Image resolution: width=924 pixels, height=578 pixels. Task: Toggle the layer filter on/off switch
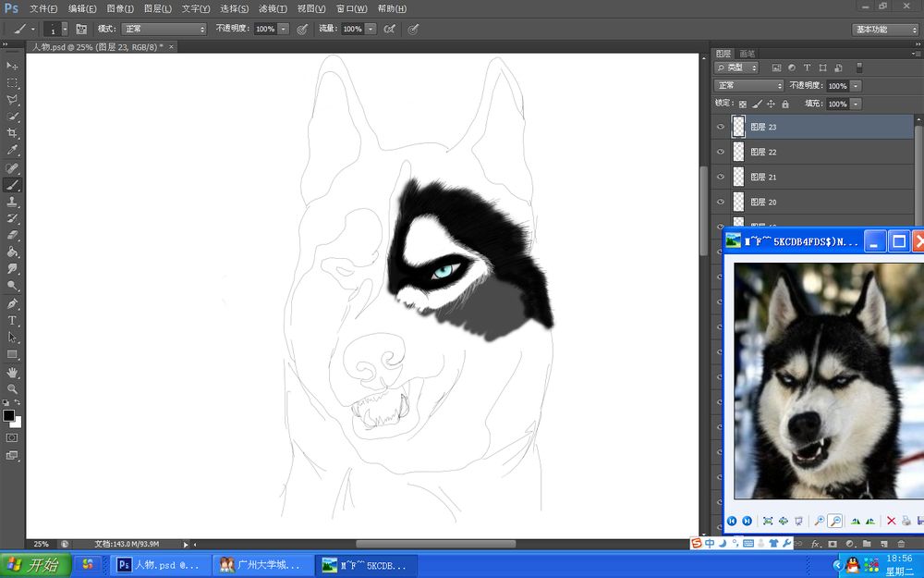[859, 68]
